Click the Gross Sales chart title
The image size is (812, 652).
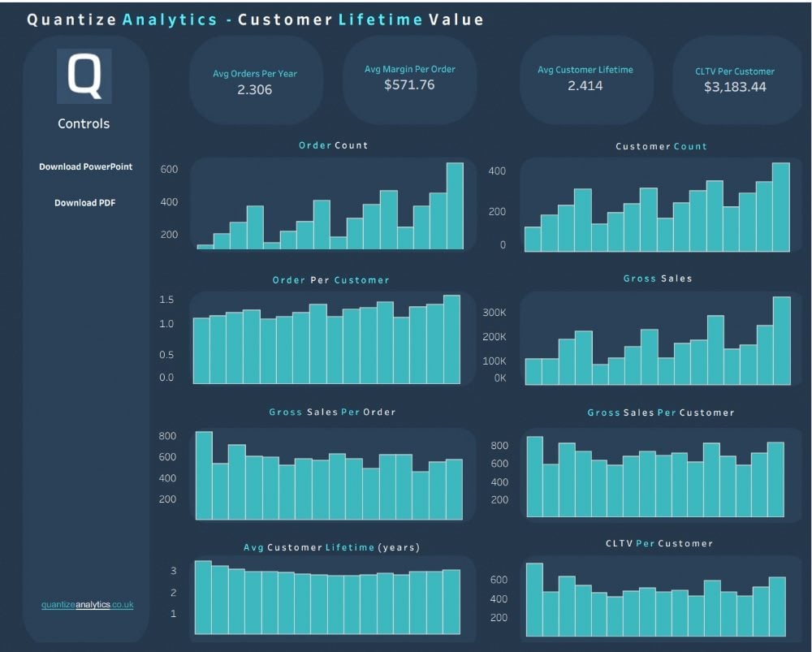658,279
